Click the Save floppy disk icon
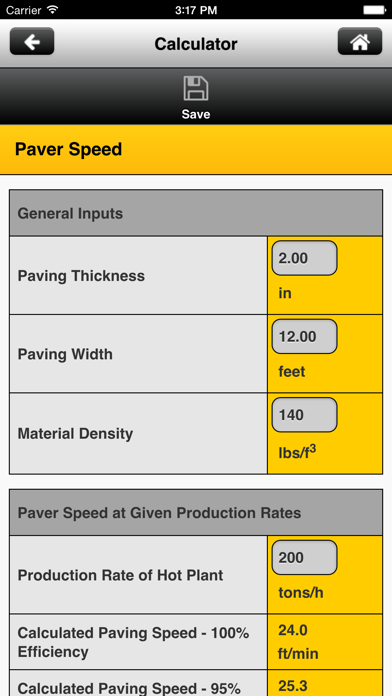Viewport: 392px width, 696px height. [196, 88]
